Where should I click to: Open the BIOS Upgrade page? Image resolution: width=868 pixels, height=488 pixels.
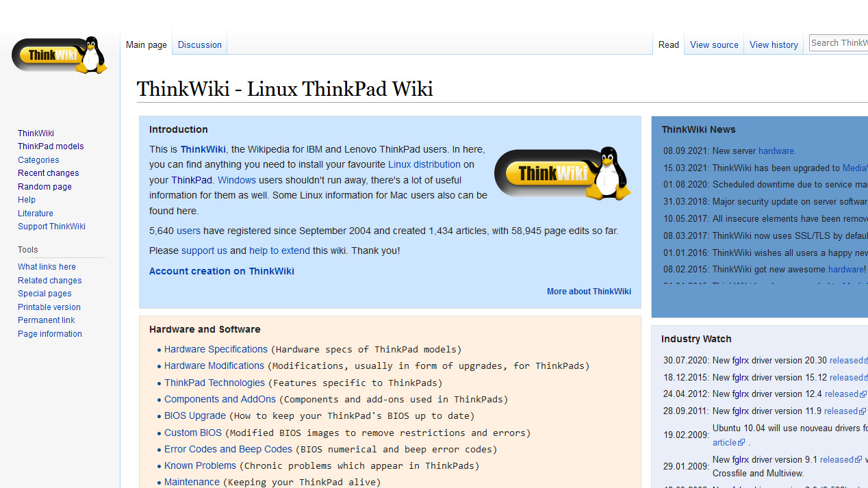point(195,415)
